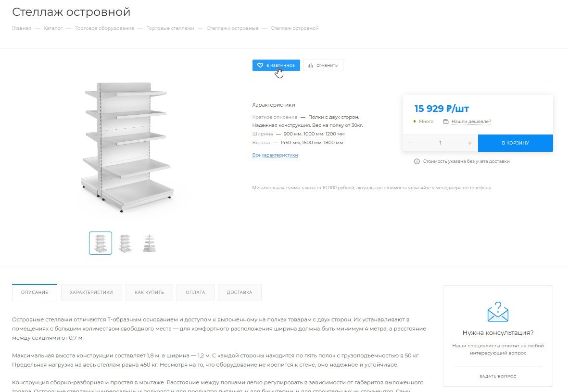Click the quantity input field
Image resolution: width=568 pixels, height=392 pixels.
pos(440,143)
